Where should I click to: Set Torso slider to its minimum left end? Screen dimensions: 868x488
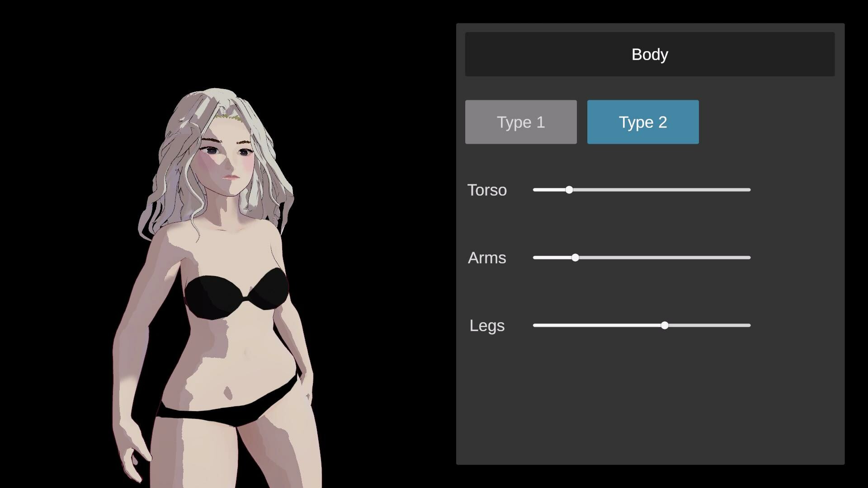[x=534, y=190]
